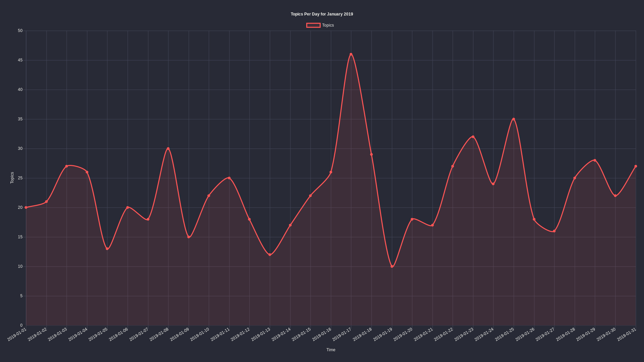644x362 pixels.
Task: Click the y-axis tick label 45
Action: click(x=20, y=60)
